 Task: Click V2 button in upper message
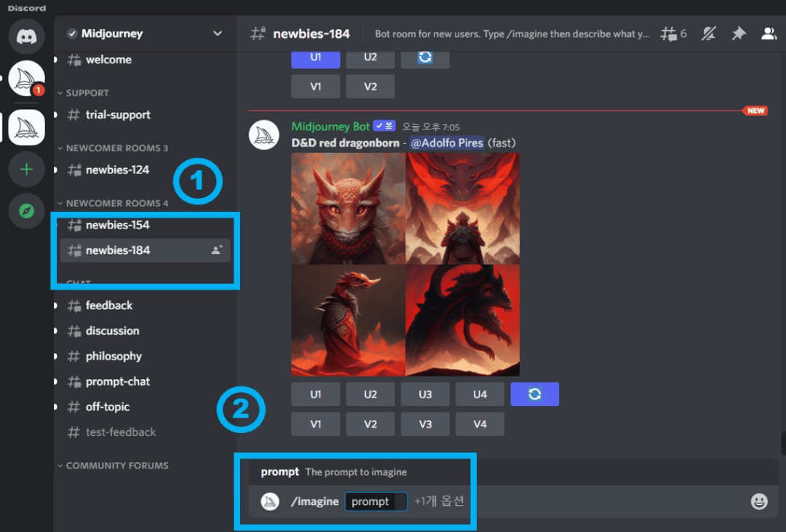point(370,87)
